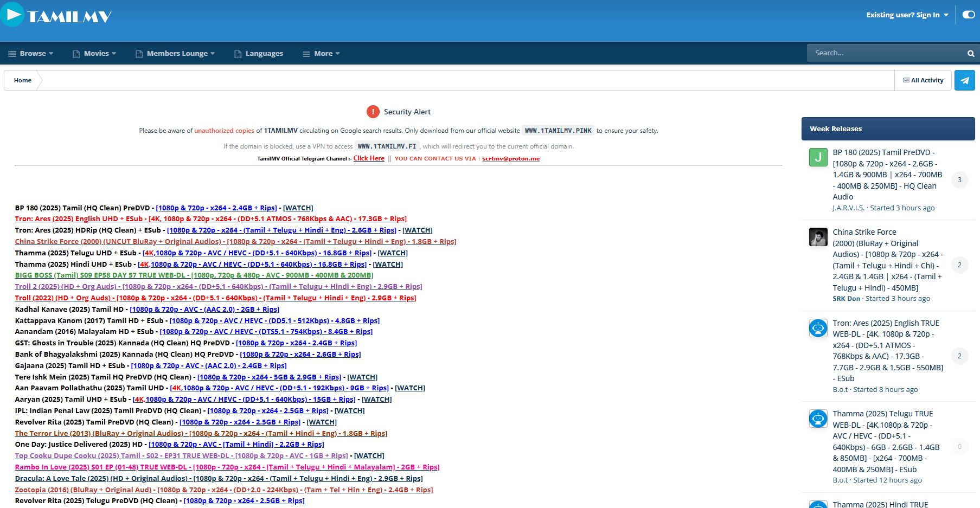Toggle the dark mode switch
Image resolution: width=980 pixels, height=508 pixels.
969,15
